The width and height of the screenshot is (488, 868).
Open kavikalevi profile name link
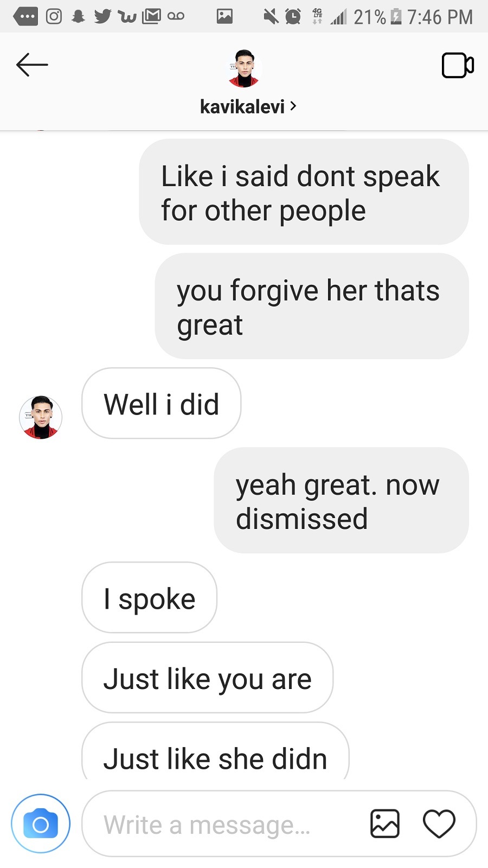pos(242,106)
